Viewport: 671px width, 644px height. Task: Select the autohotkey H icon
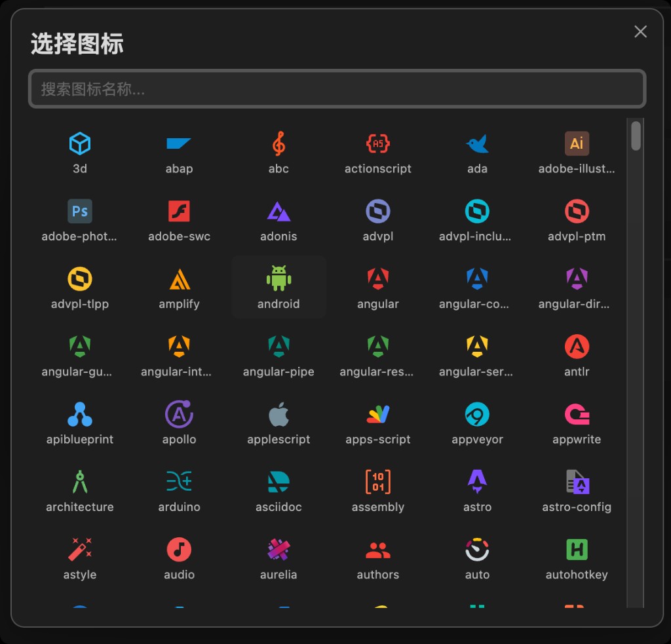[577, 549]
